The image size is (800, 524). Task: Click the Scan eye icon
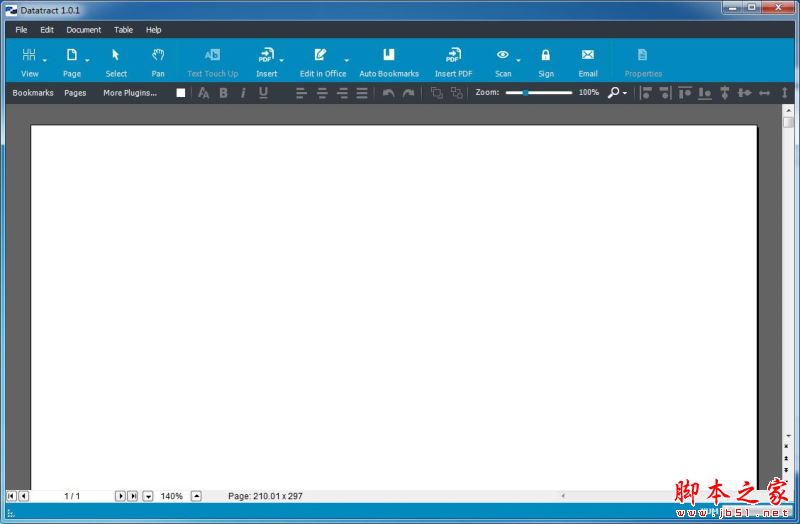tap(503, 55)
